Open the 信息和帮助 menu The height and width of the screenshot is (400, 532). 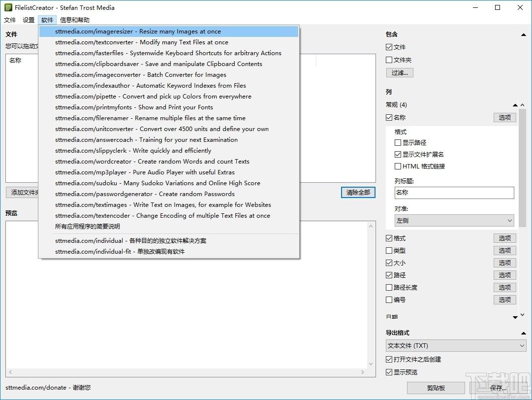(75, 20)
